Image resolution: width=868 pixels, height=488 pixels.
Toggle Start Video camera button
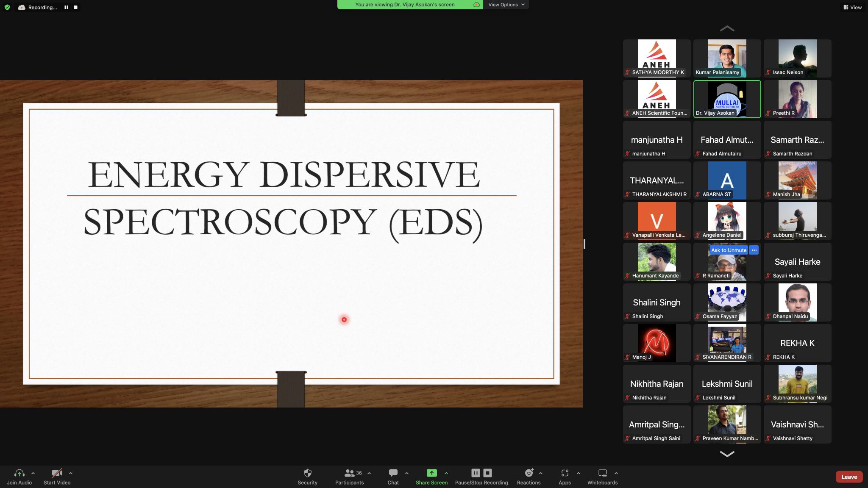[57, 473]
